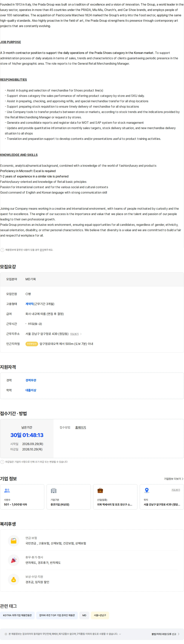The height and width of the screenshot is (644, 184).
Task: Click the 2026.09.29(화) start date
Action: pos(33,444)
